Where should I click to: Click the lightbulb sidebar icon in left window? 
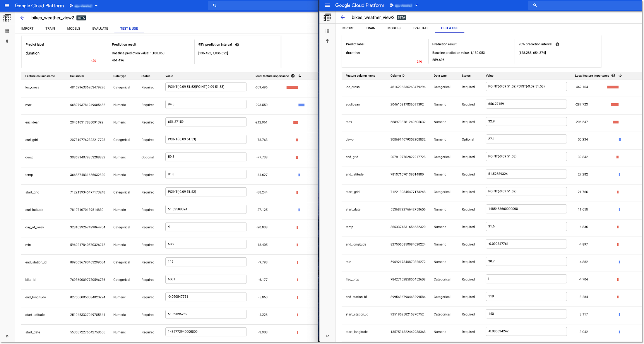(x=7, y=41)
